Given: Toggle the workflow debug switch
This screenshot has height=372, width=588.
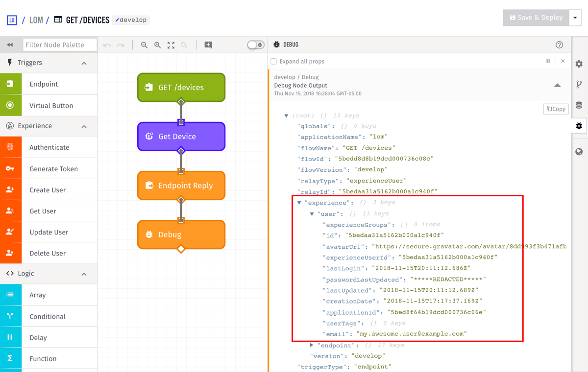Looking at the screenshot, I should coord(256,45).
